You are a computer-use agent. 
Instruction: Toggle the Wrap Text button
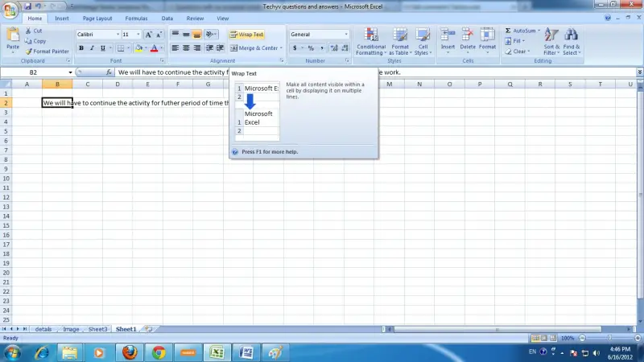[247, 35]
